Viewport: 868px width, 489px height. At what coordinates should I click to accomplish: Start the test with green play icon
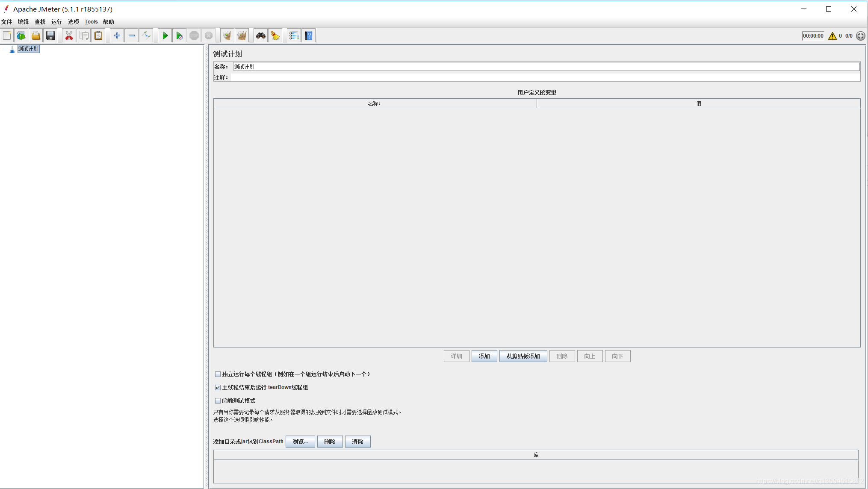(165, 36)
